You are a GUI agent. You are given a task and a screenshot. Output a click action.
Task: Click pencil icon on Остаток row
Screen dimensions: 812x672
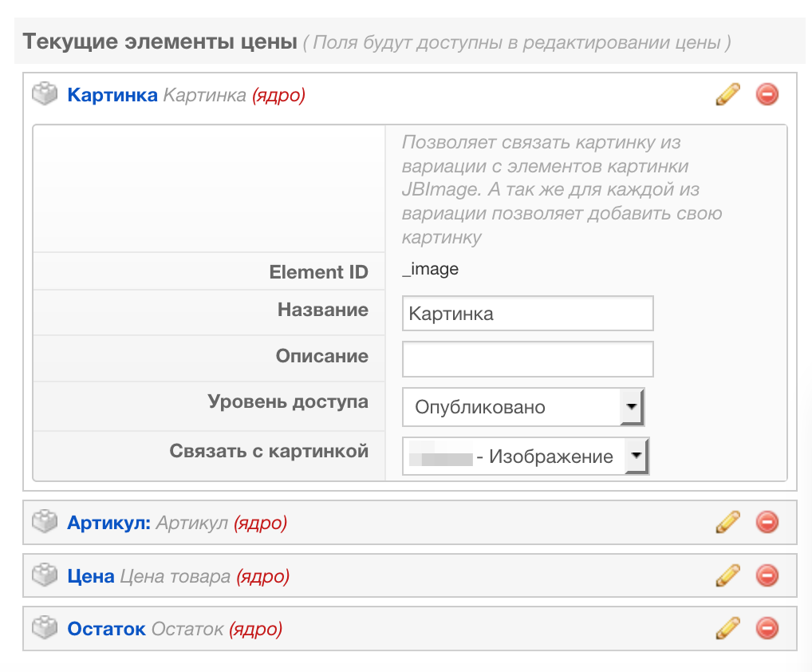[727, 629]
